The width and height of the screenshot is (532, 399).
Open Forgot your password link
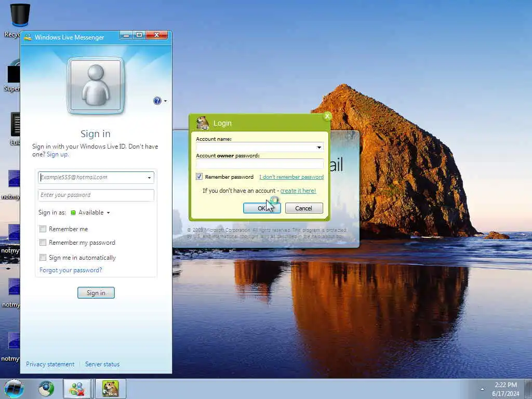[x=71, y=270]
